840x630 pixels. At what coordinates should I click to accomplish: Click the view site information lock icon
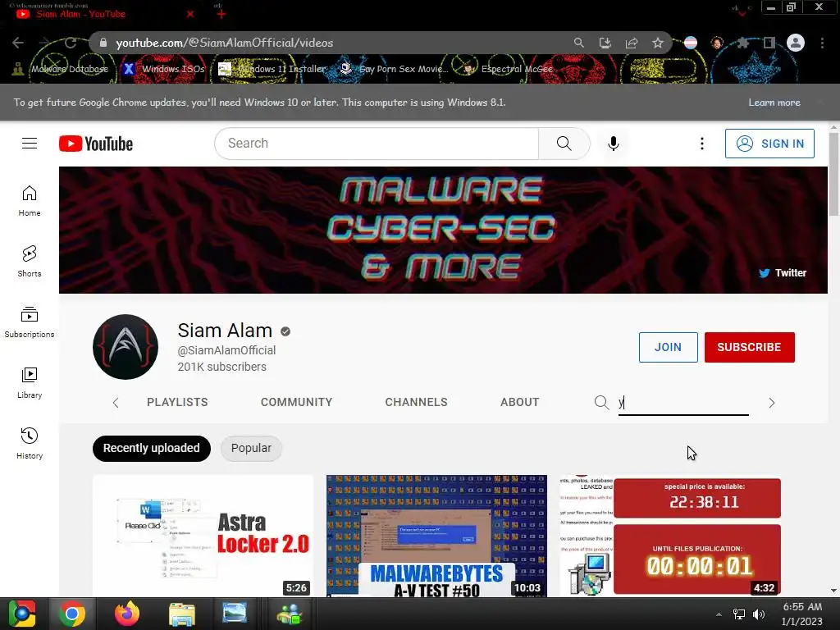[x=103, y=43]
